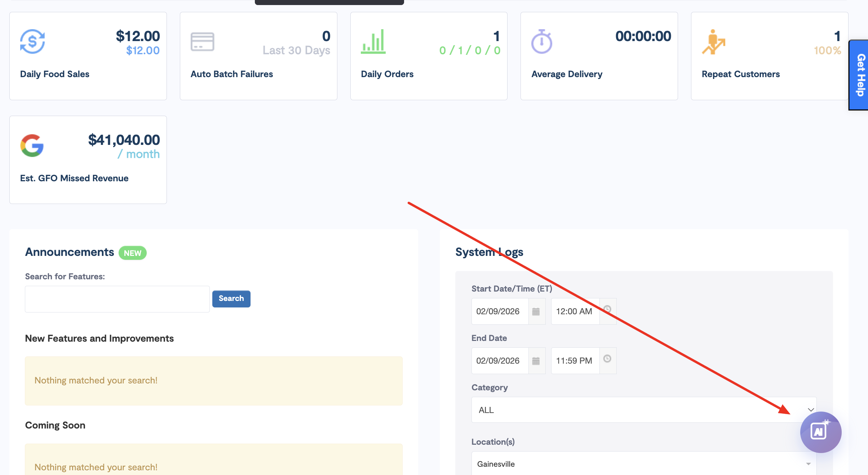Image resolution: width=868 pixels, height=475 pixels.
Task: Expand the Category ALL dropdown
Action: (x=644, y=410)
